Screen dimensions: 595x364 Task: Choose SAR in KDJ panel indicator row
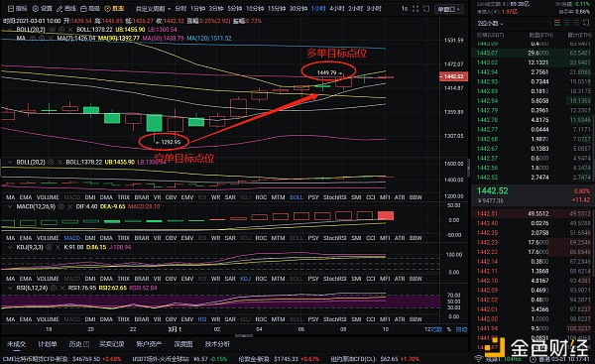(230, 279)
